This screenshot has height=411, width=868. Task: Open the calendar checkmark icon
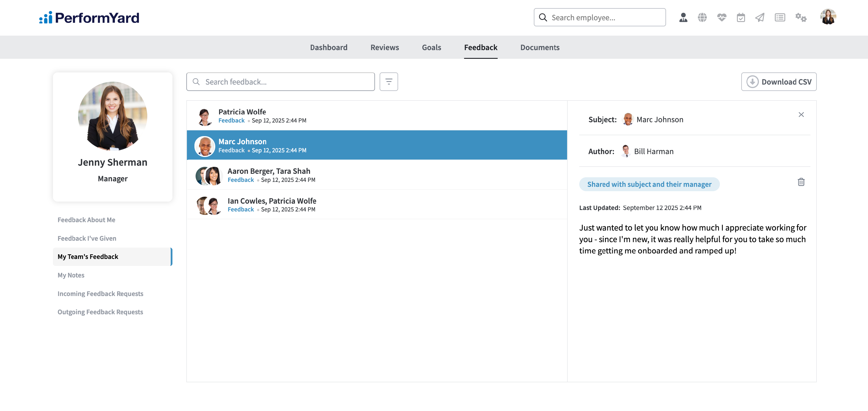click(741, 18)
